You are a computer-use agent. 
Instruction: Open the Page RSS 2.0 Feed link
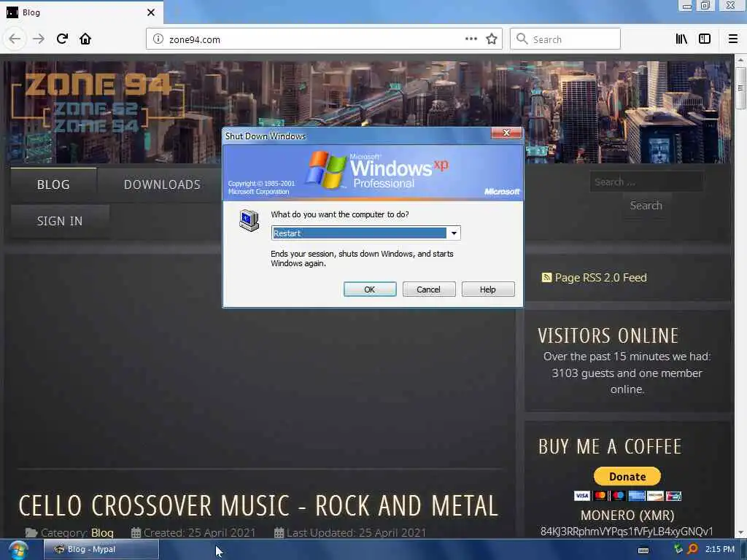pos(600,278)
